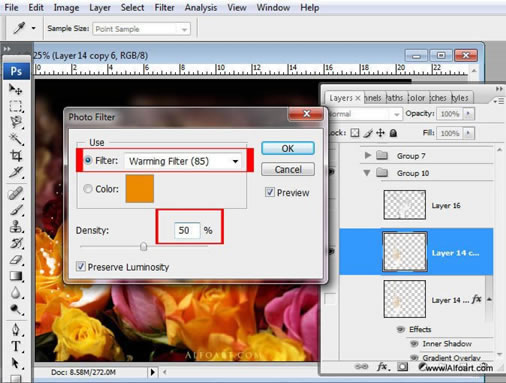Open the Analysis menu
Viewport: 506px width, 383px height.
click(x=201, y=7)
